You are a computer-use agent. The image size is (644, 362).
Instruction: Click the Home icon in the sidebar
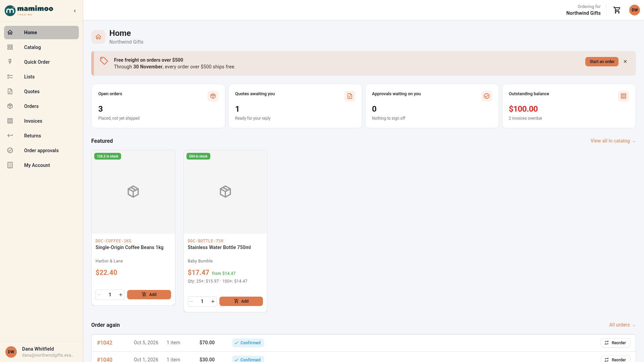[x=10, y=33]
